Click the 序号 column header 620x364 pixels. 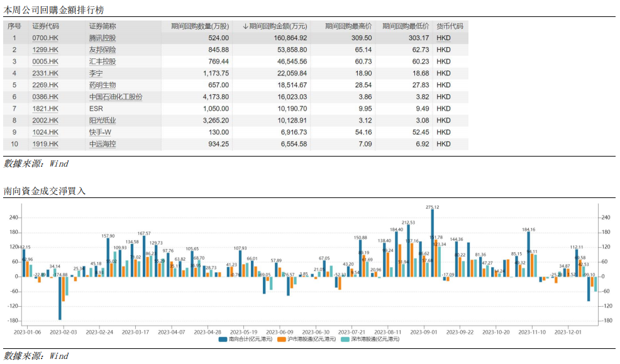[14, 26]
